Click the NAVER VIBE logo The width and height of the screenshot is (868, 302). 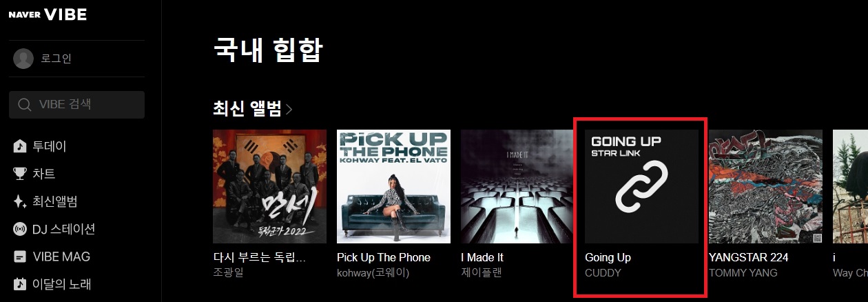click(48, 14)
